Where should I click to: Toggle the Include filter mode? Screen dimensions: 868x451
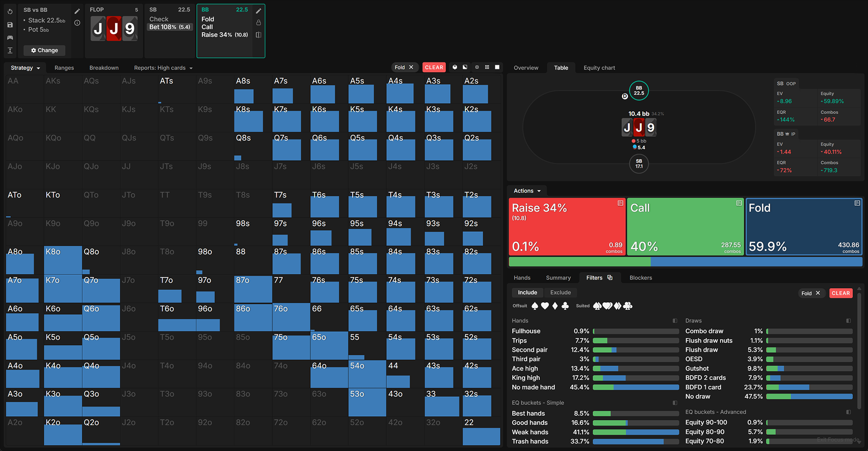pyautogui.click(x=527, y=293)
